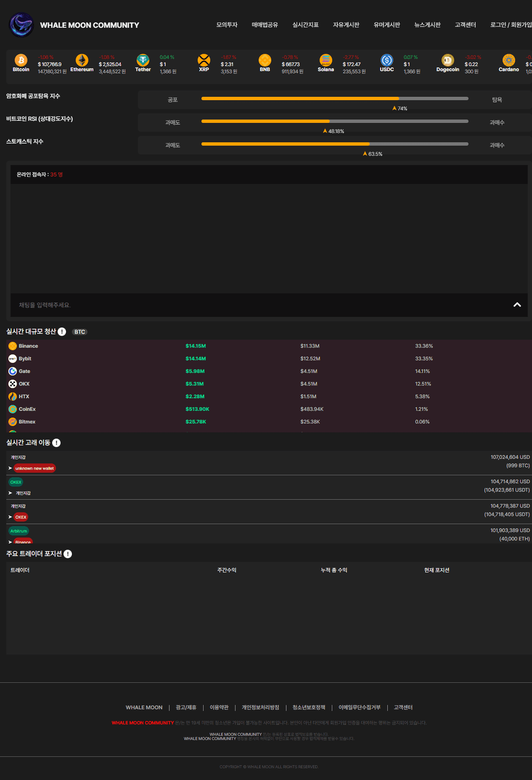This screenshot has width=532, height=780.
Task: Open the 모의투자 menu
Action: point(227,25)
